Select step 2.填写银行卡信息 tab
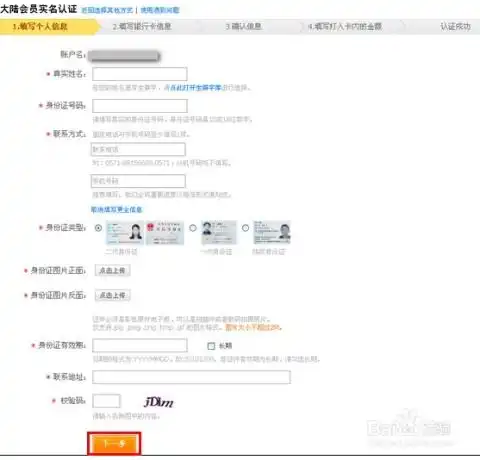480x460 pixels. [x=142, y=27]
